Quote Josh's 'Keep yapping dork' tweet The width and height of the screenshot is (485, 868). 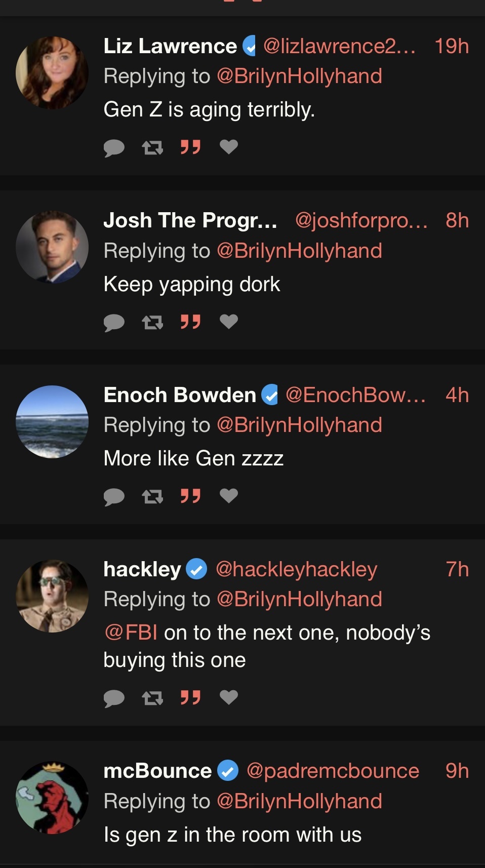[x=190, y=322]
